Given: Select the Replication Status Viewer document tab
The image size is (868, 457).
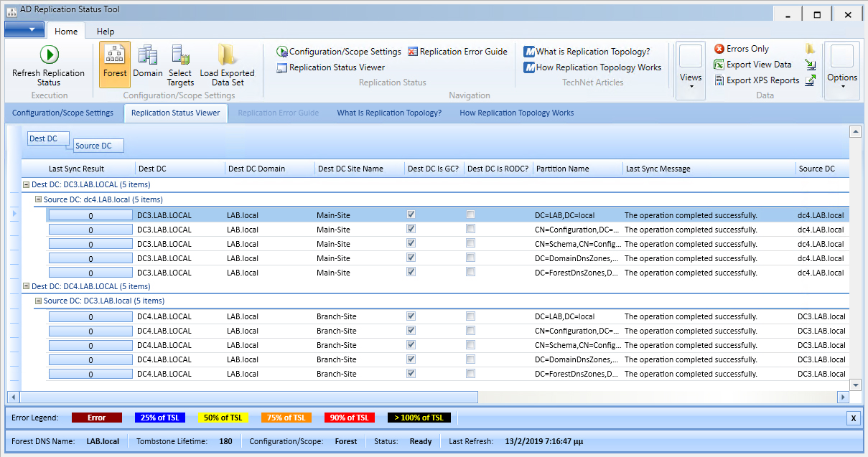Looking at the screenshot, I should 176,113.
